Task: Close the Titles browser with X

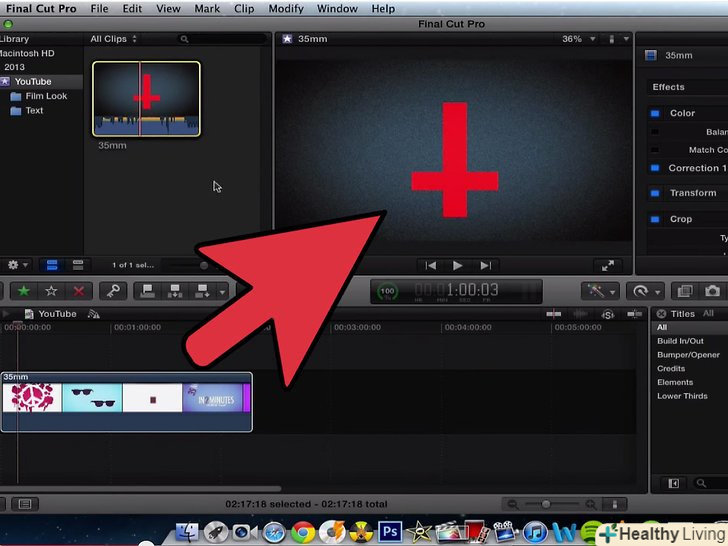Action: [662, 314]
